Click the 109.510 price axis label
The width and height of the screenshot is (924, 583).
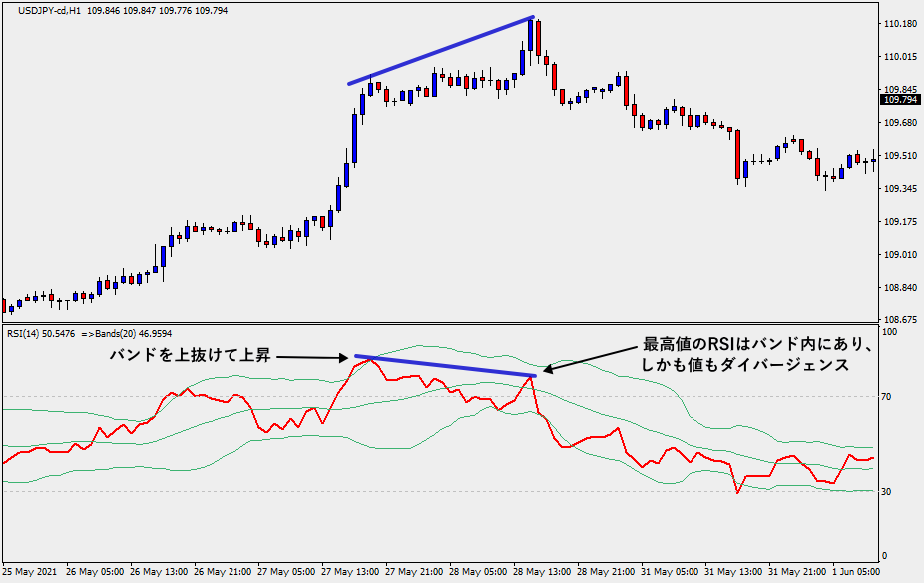click(900, 155)
